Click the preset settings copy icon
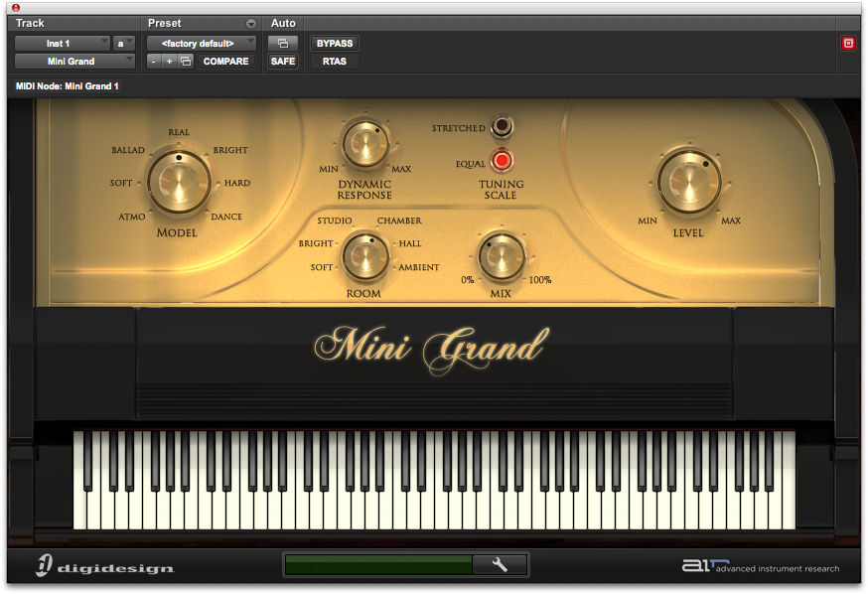This screenshot has height=594, width=868. (x=186, y=62)
